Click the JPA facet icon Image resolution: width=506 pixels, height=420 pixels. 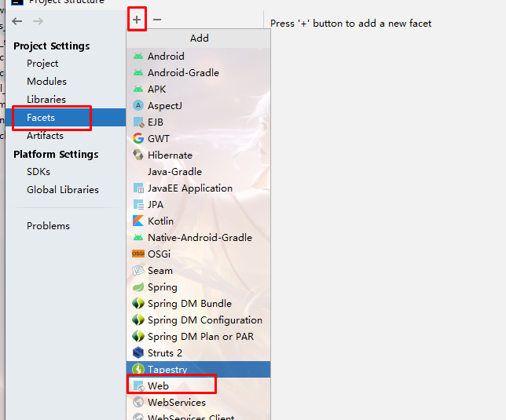[138, 204]
